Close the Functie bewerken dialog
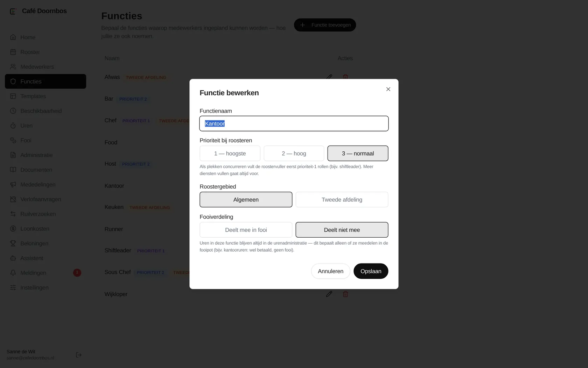Screen dimensions: 588x368 coord(388,89)
